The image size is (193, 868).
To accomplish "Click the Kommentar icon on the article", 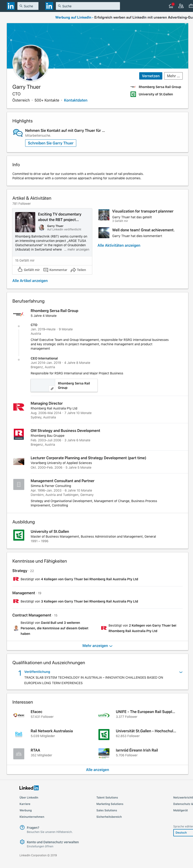I will [55, 270].
